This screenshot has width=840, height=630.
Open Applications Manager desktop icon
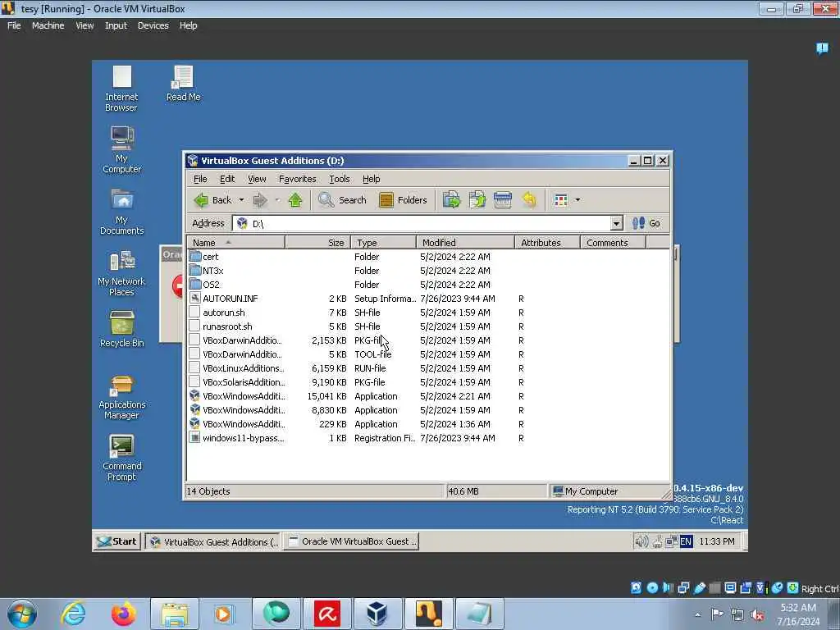point(121,398)
